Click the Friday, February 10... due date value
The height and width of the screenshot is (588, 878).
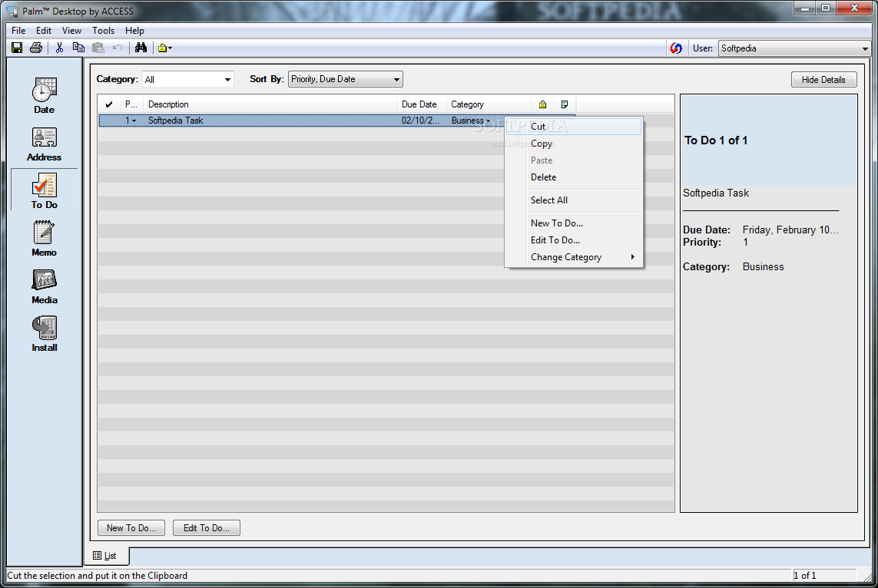click(x=790, y=230)
